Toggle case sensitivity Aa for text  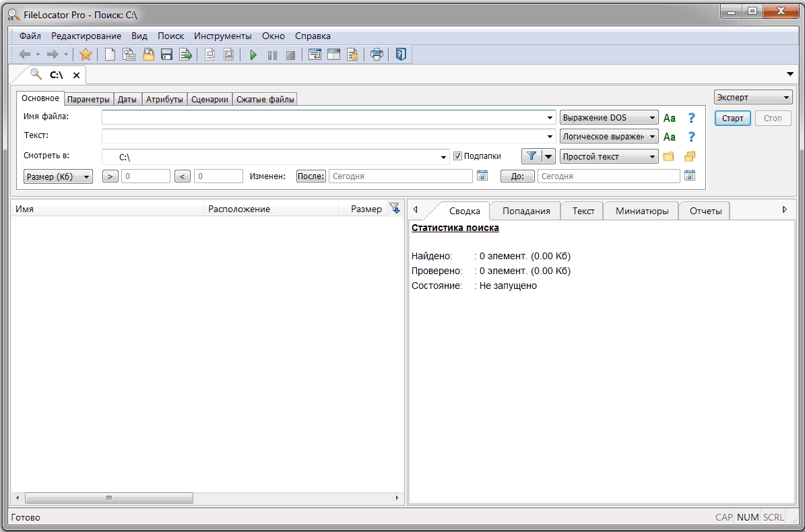pyautogui.click(x=670, y=137)
